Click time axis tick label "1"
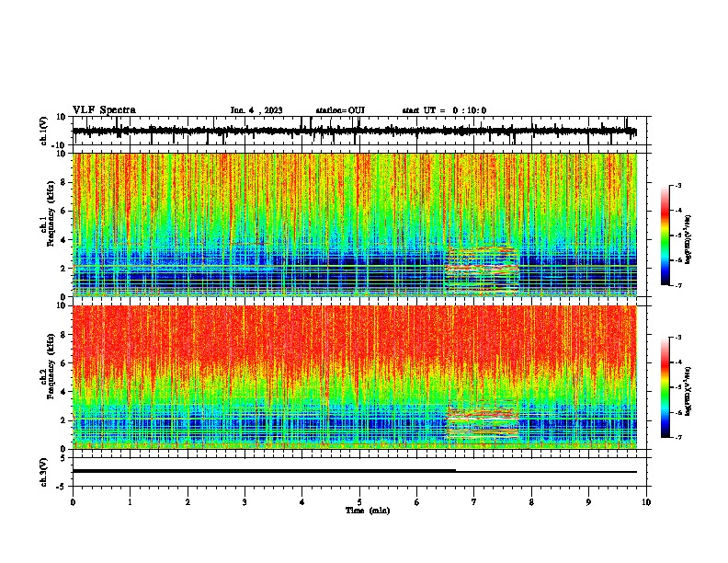The height and width of the screenshot is (563, 728). [x=130, y=502]
